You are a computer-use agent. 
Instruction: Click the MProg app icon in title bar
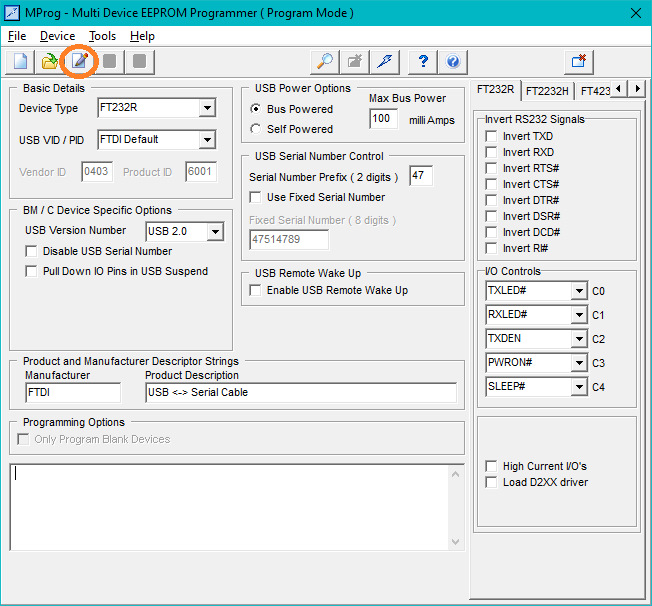[x=12, y=13]
